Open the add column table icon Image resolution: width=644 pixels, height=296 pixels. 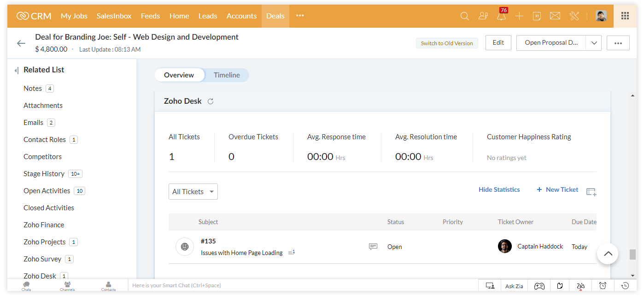591,192
